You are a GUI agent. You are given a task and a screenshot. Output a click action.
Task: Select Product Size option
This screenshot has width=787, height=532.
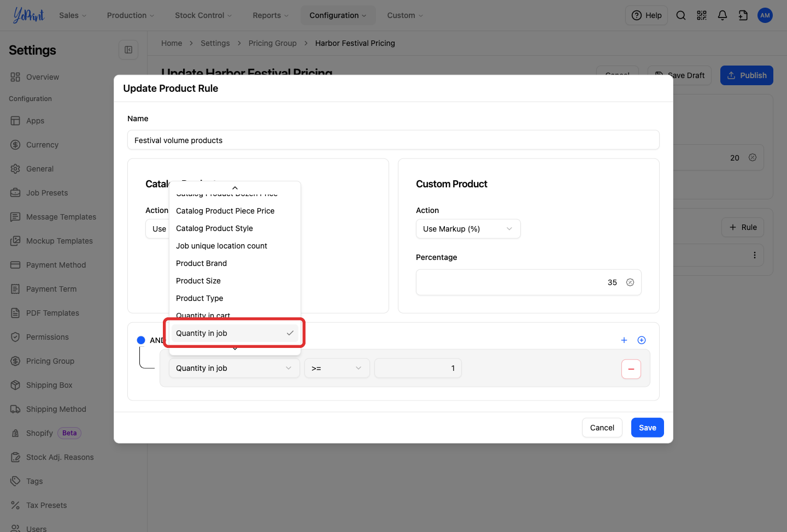point(235,281)
